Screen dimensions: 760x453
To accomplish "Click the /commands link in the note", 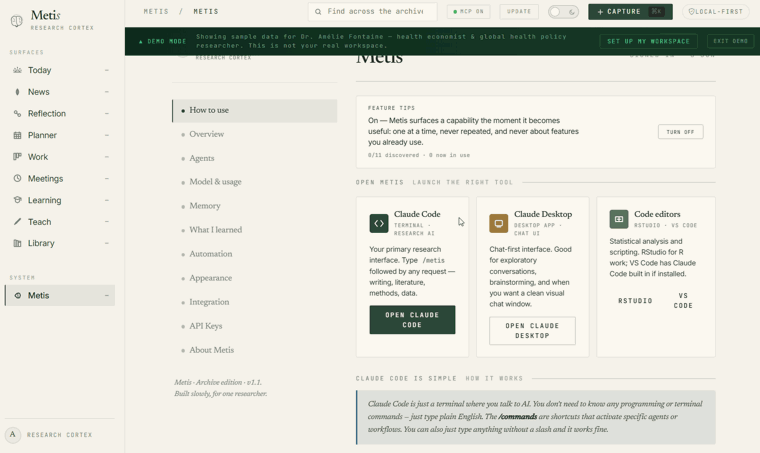I will [x=517, y=417].
